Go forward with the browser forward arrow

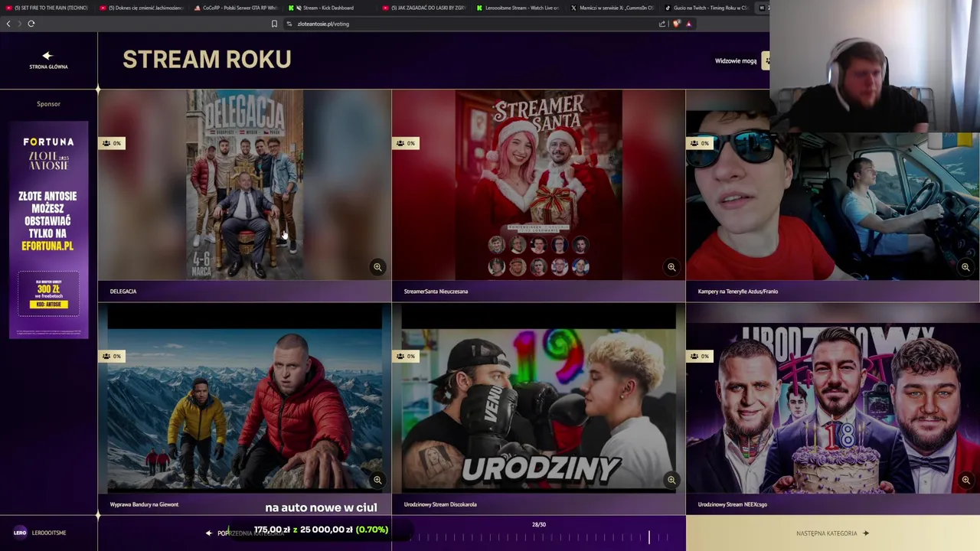(x=19, y=24)
